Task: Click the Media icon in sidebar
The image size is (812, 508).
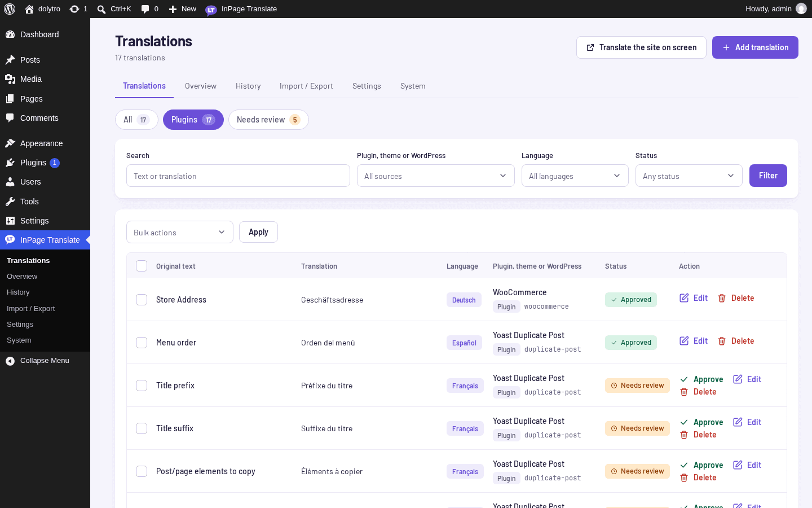Action: coord(10,79)
